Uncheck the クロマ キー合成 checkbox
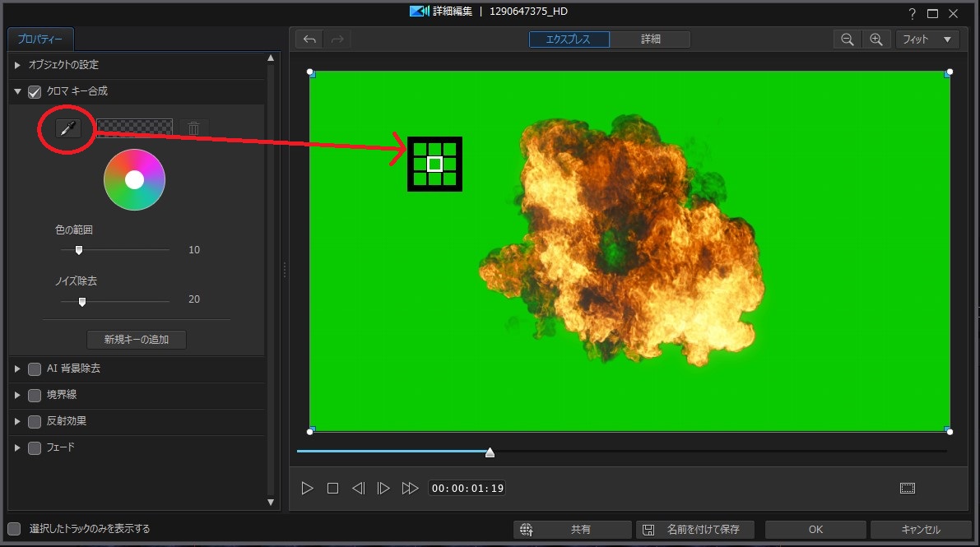The width and height of the screenshot is (980, 547). click(35, 91)
